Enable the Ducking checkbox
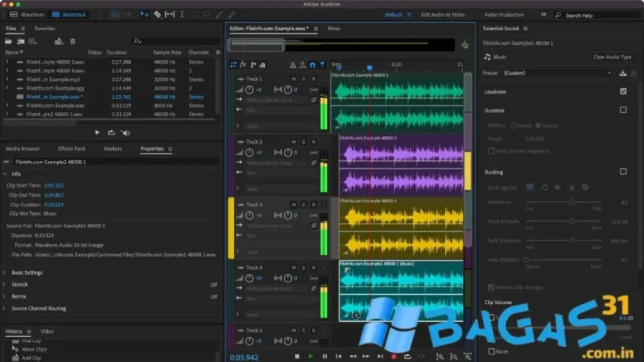644x362 pixels. (x=623, y=172)
